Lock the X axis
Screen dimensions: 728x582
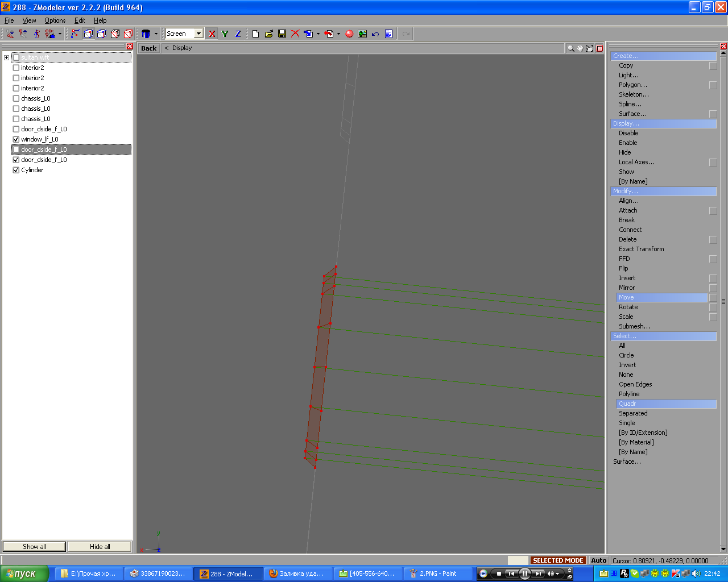[x=212, y=34]
